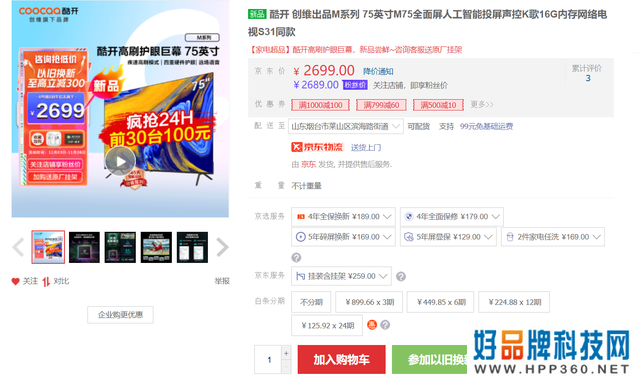640x382 pixels.
Task: Select the fifth product thumbnail
Action: pos(192,247)
